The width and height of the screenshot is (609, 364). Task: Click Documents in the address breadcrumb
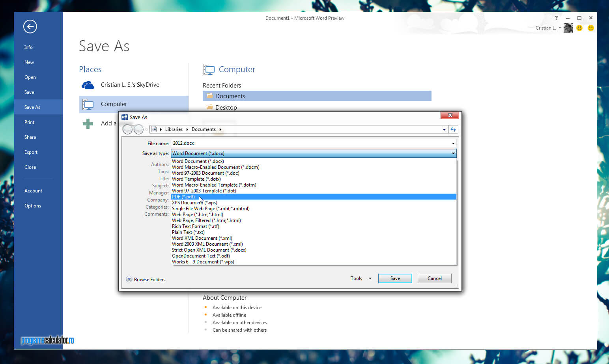[204, 129]
